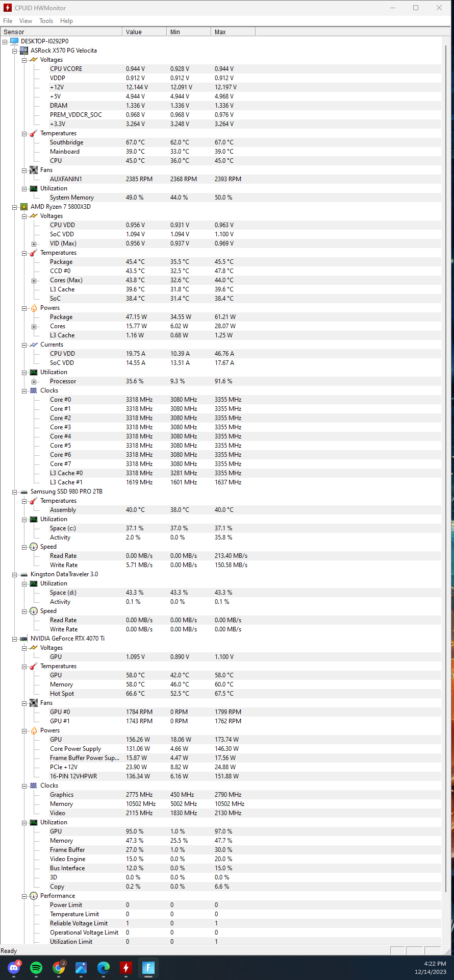Click the Value column header
This screenshot has height=980, width=454.
[144, 32]
